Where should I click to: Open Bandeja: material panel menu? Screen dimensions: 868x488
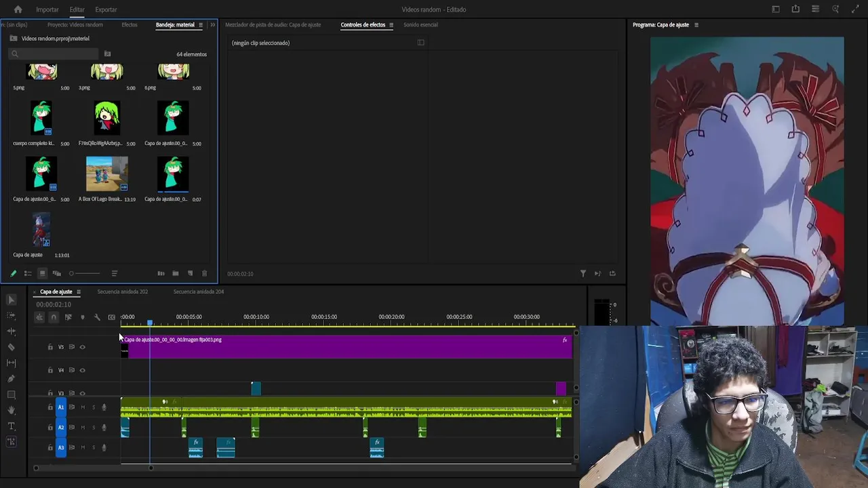tap(200, 25)
